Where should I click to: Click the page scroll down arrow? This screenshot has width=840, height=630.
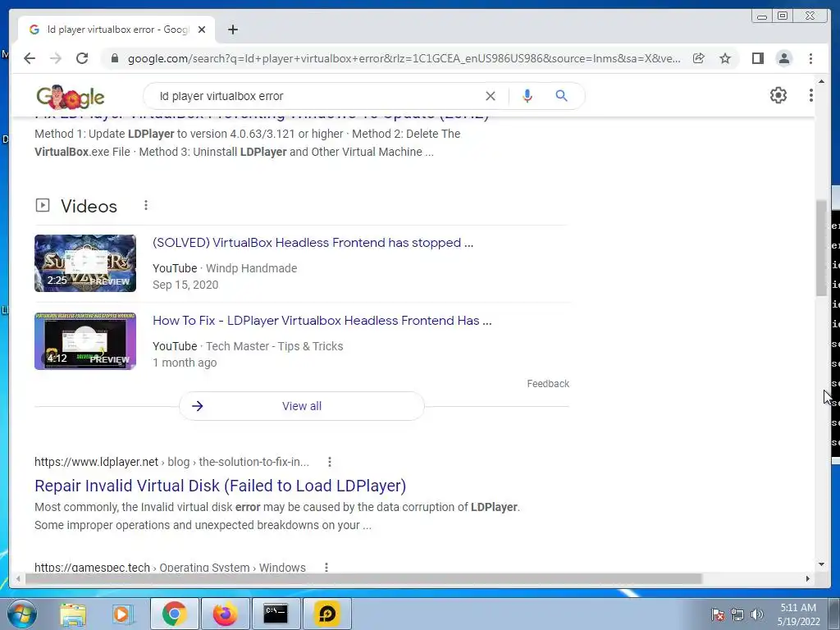(x=821, y=564)
